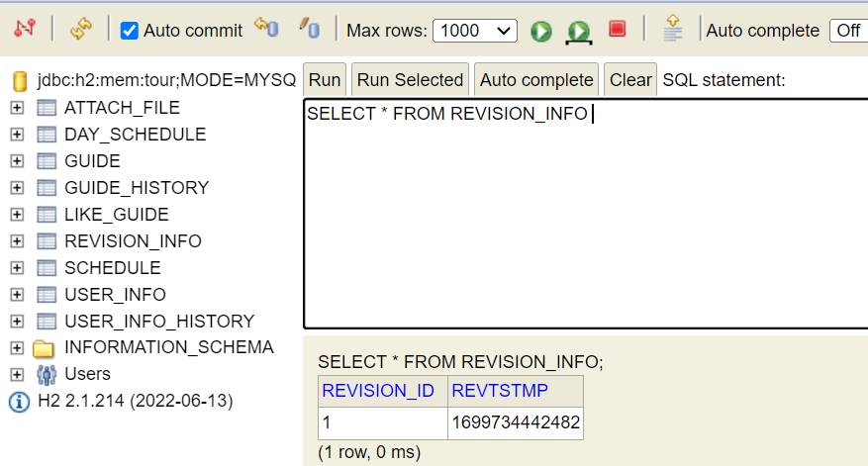Click the "(1 row, 0 ms)" result text
This screenshot has height=466, width=868.
click(369, 452)
